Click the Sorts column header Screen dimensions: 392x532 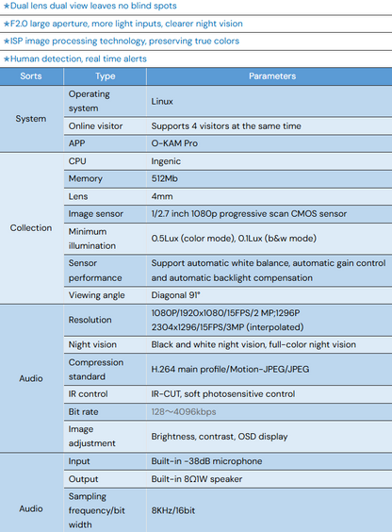(31, 76)
